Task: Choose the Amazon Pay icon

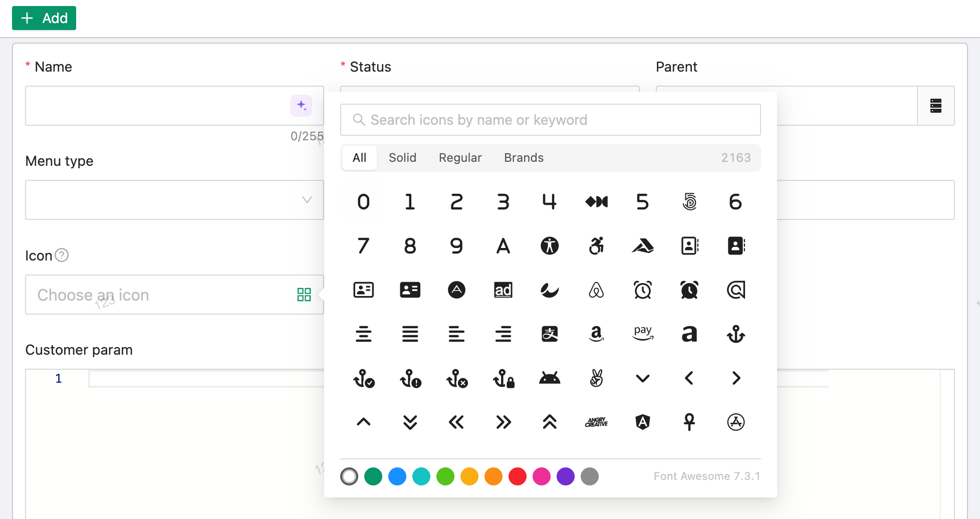Action: pyautogui.click(x=643, y=333)
